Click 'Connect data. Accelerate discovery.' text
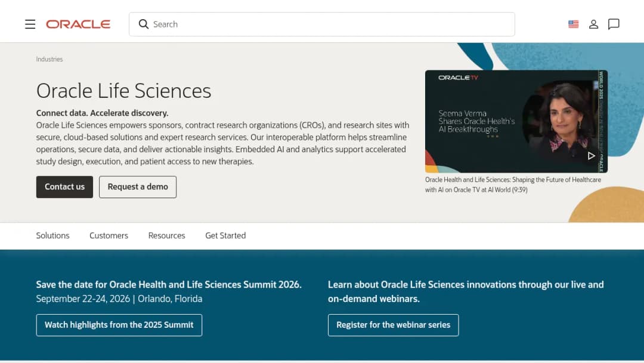This screenshot has width=644, height=363. (x=103, y=113)
